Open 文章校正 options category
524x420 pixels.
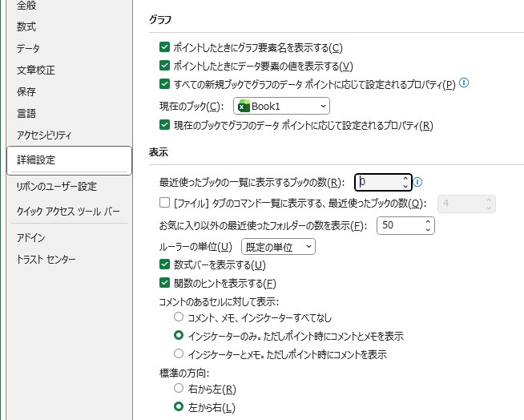36,70
